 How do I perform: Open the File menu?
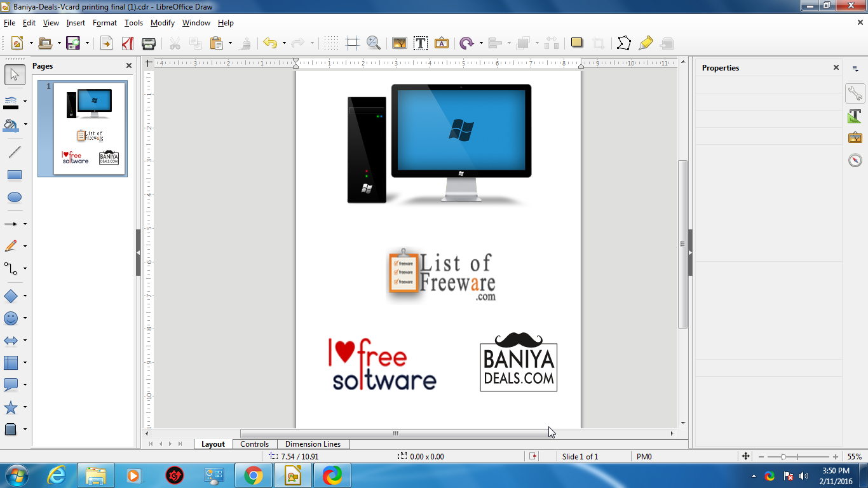click(x=10, y=23)
